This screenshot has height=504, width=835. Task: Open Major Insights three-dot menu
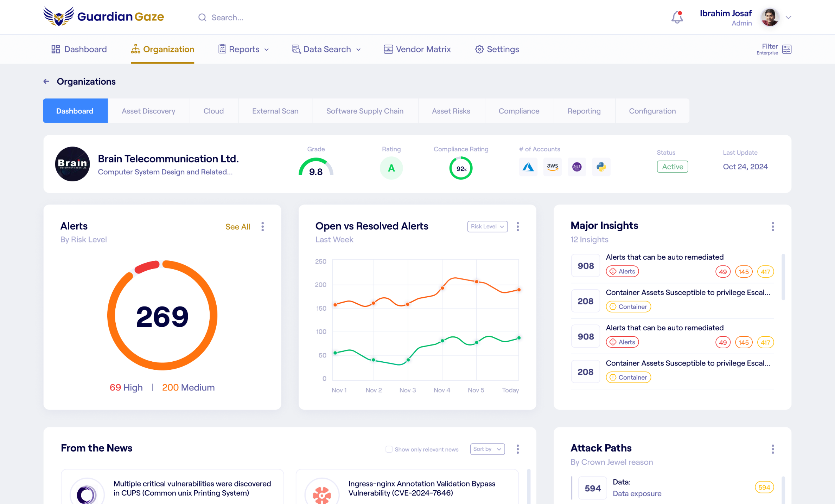click(773, 227)
